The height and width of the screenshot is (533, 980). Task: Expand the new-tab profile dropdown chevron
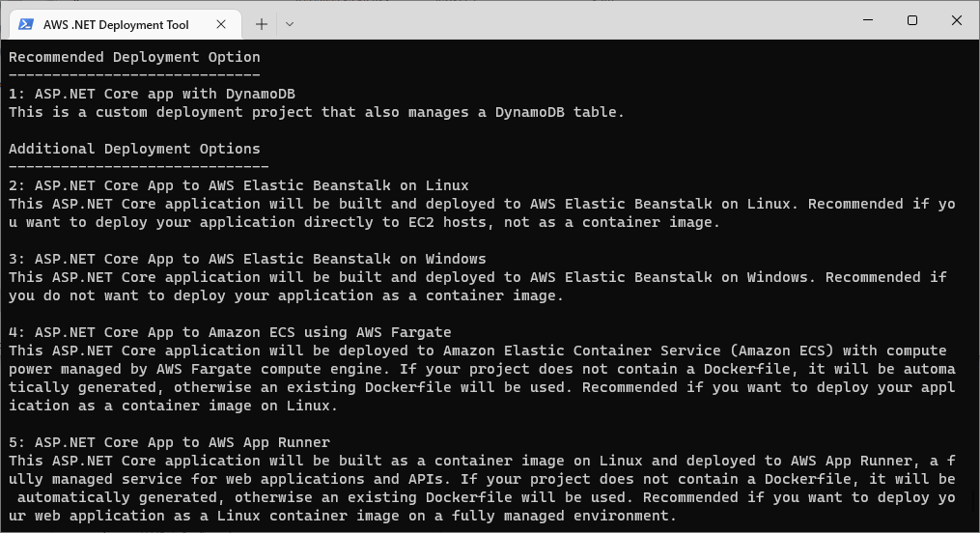click(290, 24)
